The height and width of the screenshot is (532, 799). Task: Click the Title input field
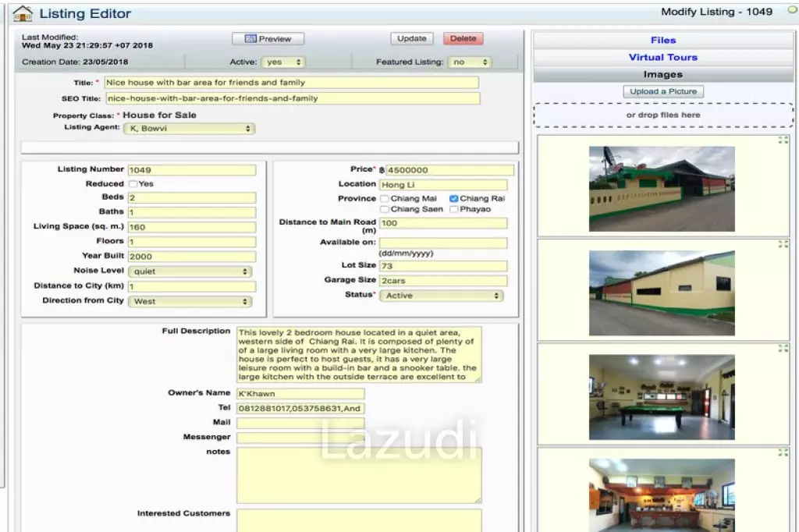[292, 83]
